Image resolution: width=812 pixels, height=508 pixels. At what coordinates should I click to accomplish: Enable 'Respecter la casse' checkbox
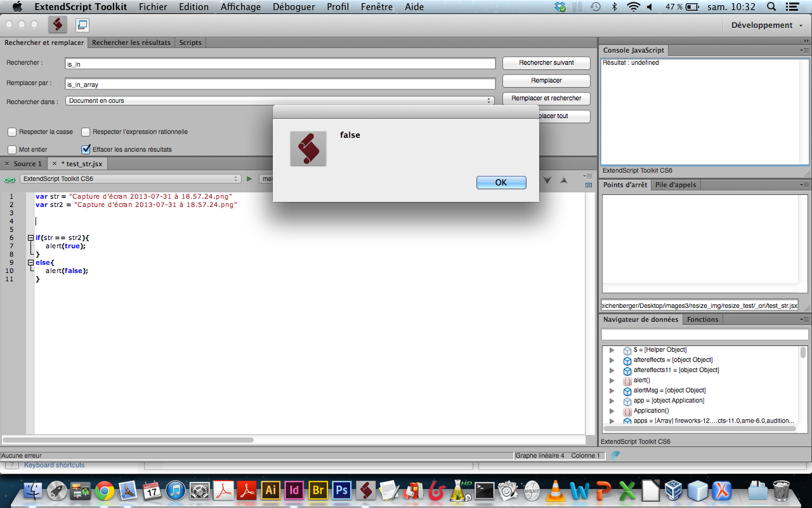(12, 132)
